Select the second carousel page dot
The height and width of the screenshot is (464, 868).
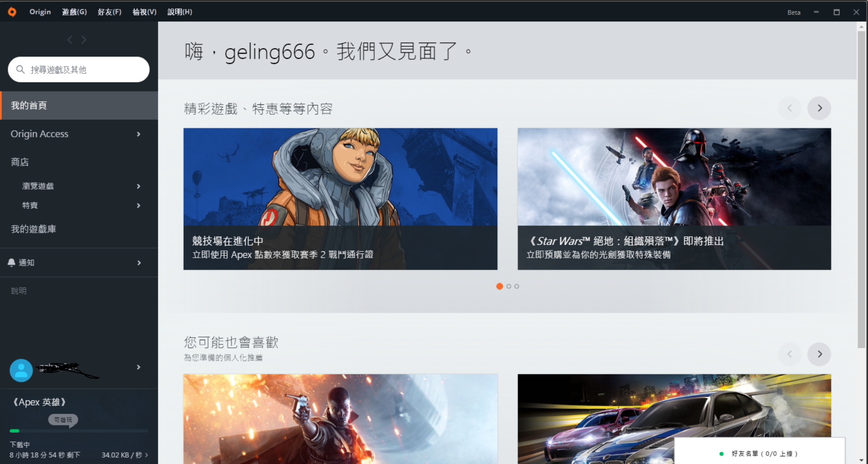point(509,286)
